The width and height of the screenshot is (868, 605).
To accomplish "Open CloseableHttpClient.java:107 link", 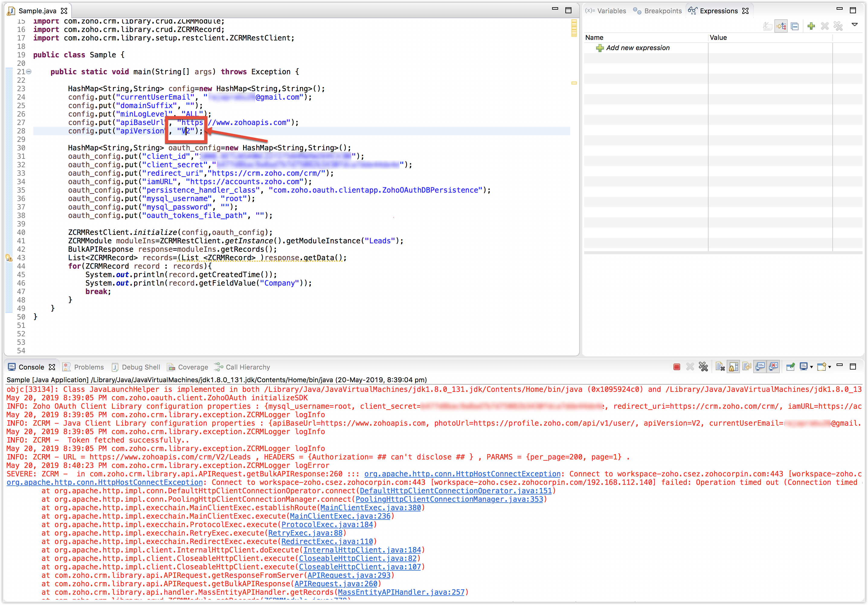I will [360, 567].
